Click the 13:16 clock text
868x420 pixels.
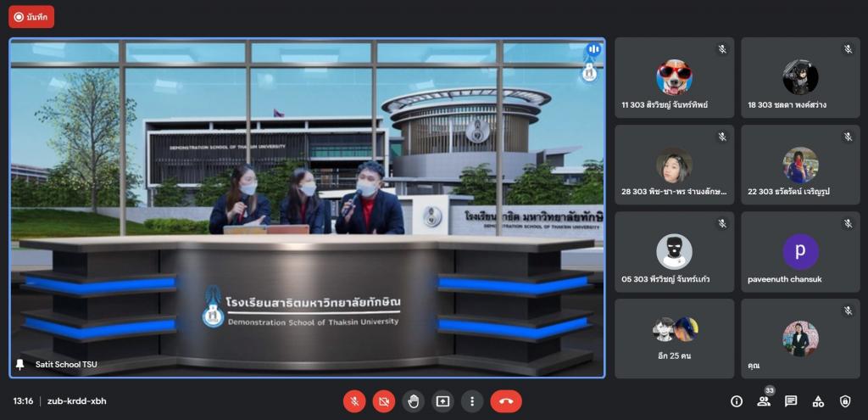(x=23, y=401)
